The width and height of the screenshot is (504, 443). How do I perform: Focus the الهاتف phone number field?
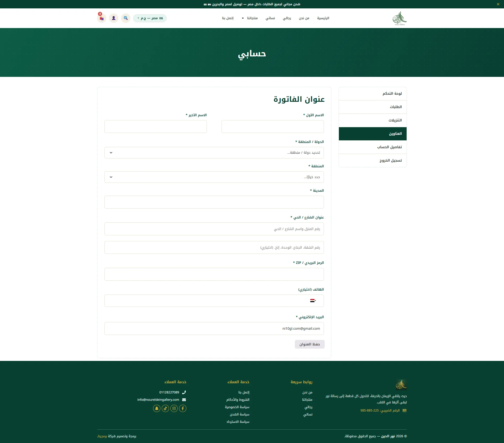[214, 301]
